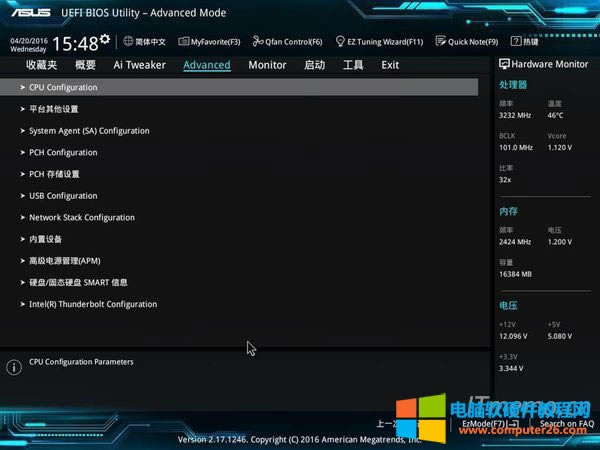Expand arrow beside PCH 存储设置

23,174
